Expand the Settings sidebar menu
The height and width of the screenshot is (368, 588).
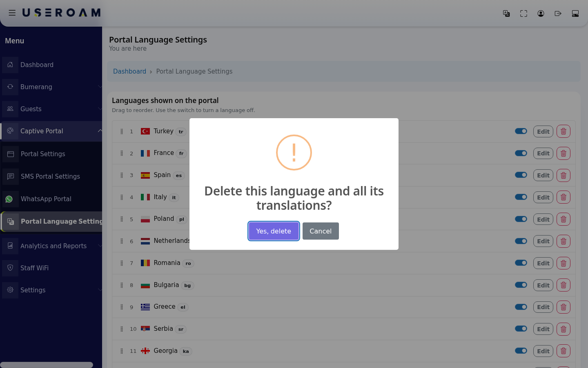tap(51, 290)
